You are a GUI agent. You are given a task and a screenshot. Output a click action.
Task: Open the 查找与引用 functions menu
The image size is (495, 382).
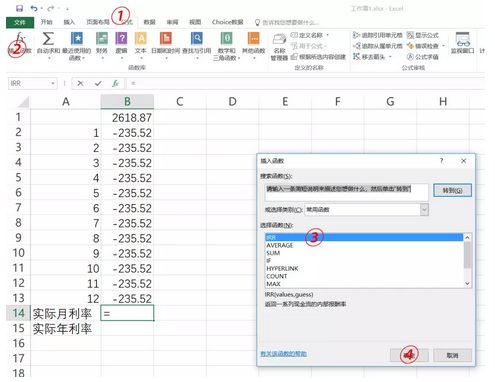tap(197, 45)
